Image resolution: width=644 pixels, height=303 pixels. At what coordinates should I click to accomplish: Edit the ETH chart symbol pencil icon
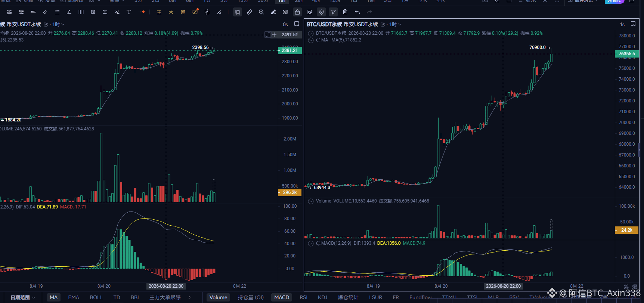tap(46, 24)
